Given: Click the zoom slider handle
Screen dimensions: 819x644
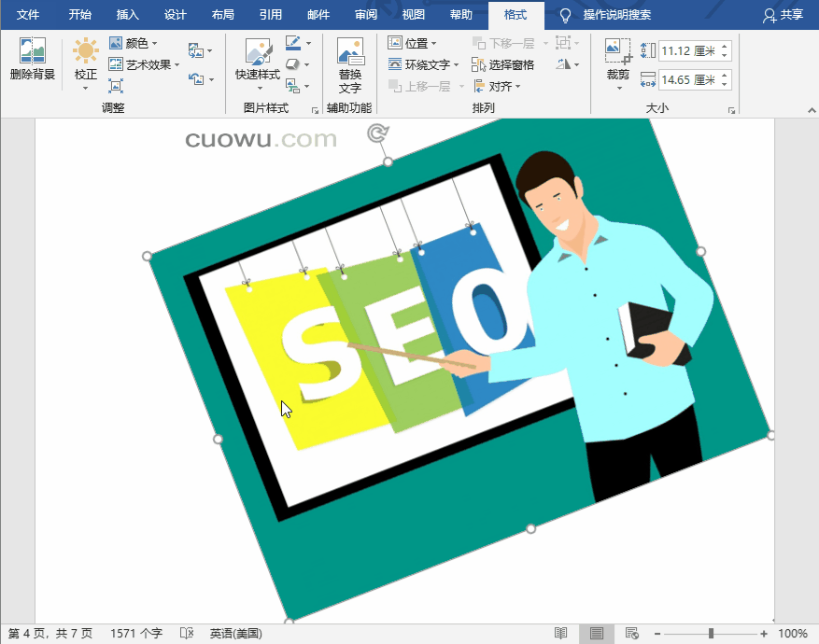Looking at the screenshot, I should click(711, 634).
